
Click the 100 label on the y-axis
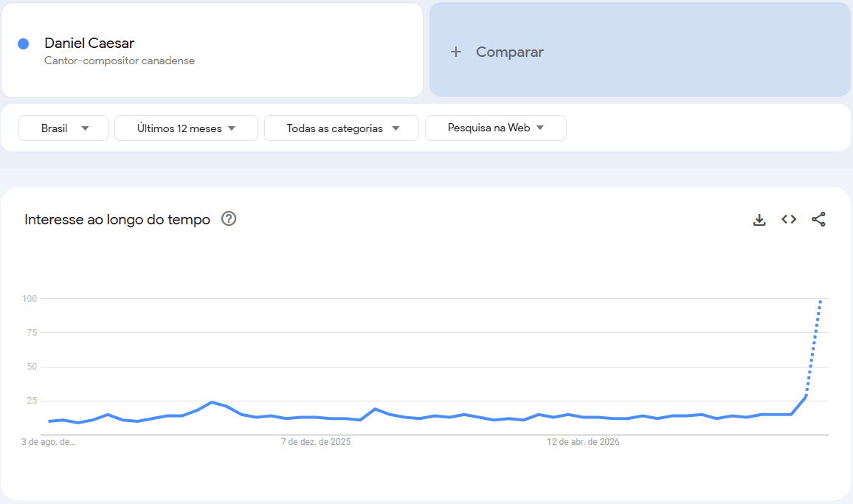pos(30,298)
